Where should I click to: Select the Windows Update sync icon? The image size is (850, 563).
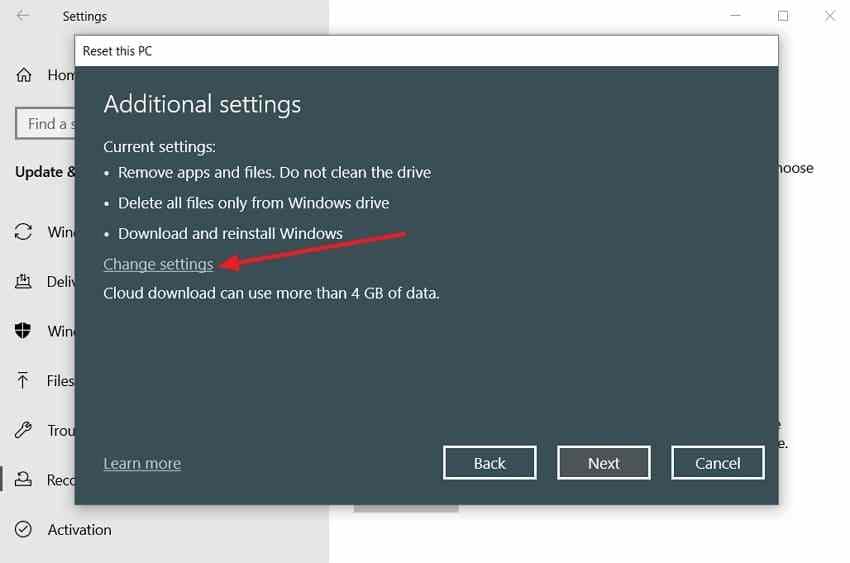(x=23, y=232)
